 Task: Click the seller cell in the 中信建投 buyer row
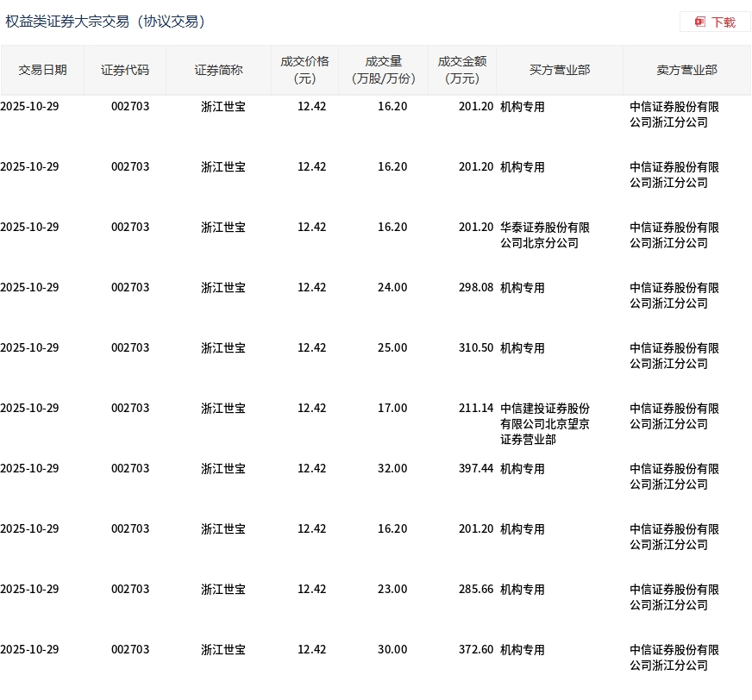pyautogui.click(x=674, y=416)
